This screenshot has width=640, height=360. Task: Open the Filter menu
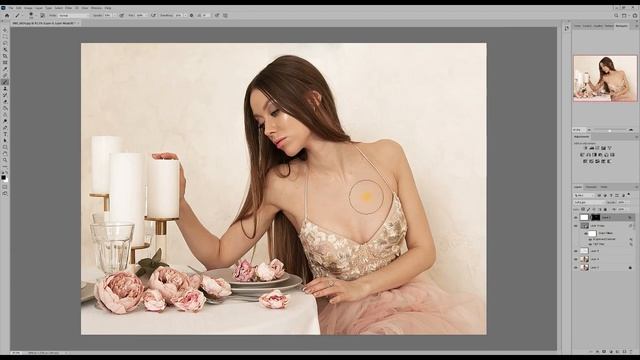coord(68,8)
